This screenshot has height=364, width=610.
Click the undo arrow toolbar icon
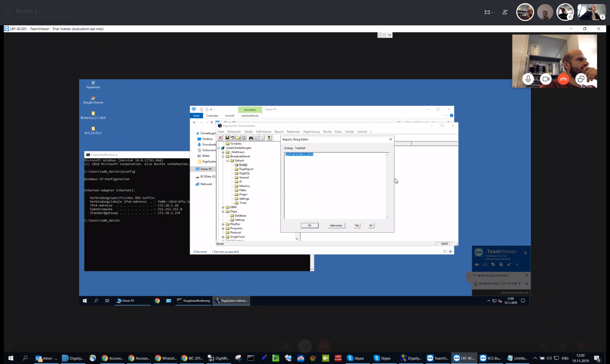point(233,138)
